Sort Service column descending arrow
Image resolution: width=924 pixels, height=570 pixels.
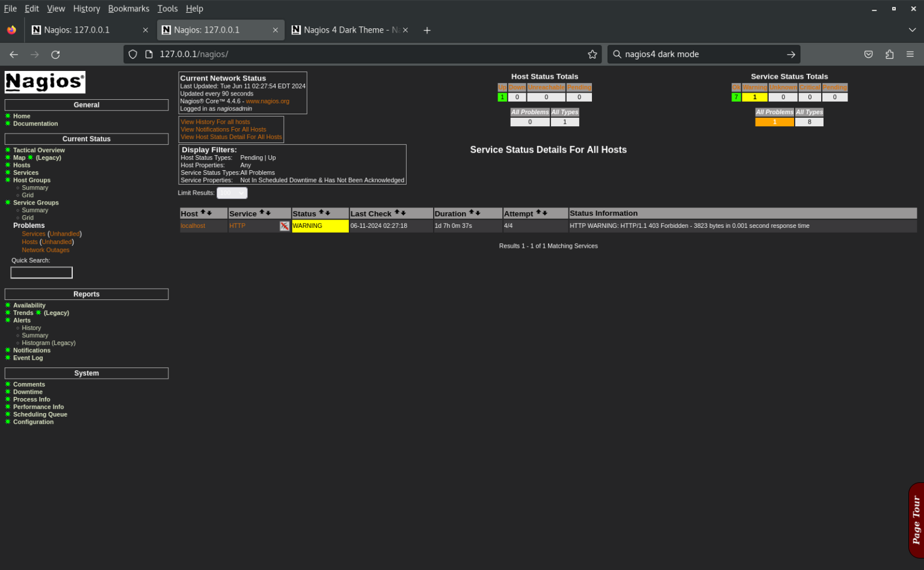point(268,213)
